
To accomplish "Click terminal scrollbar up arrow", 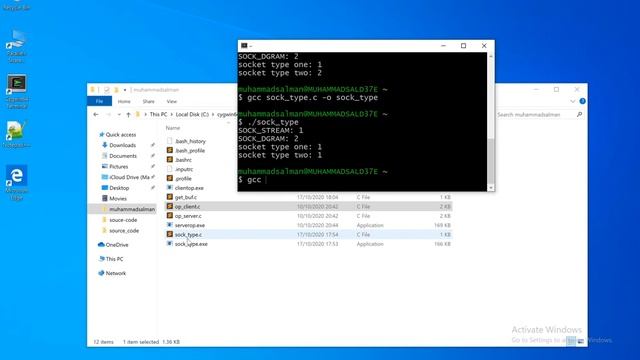I will [491, 56].
